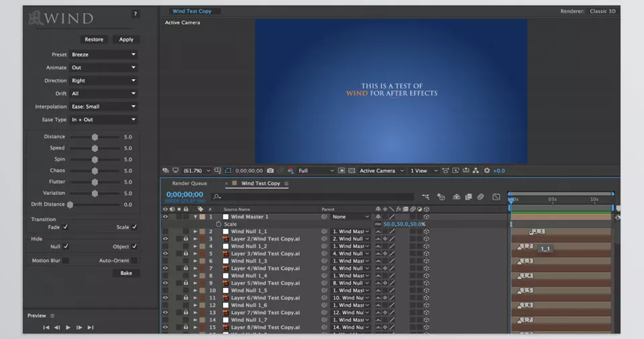Take a snapshot with the camera icon
This screenshot has width=644, height=339.
(270, 171)
